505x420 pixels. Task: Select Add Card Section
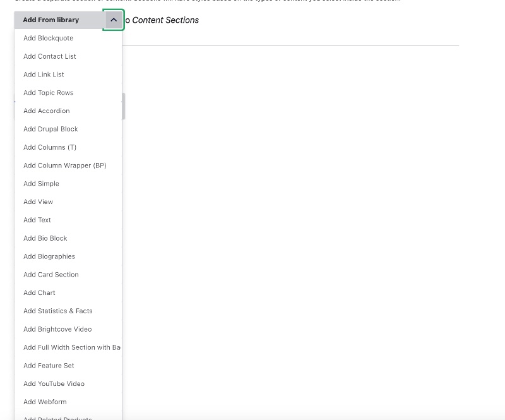click(50, 274)
